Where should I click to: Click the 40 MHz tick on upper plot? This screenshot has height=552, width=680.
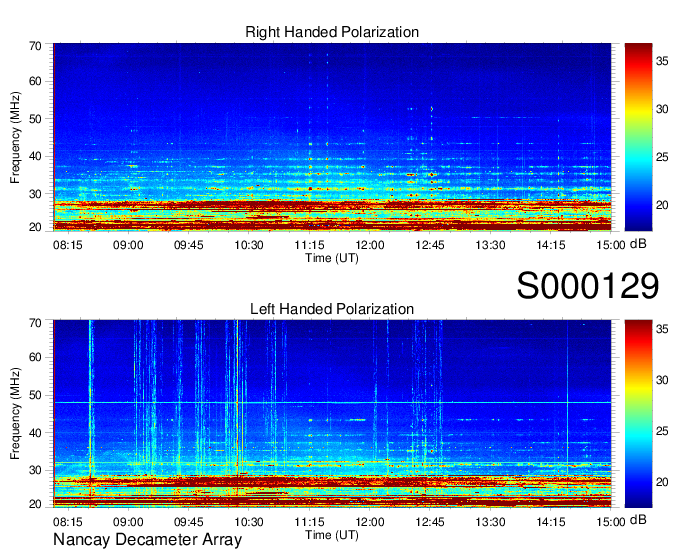(x=35, y=156)
